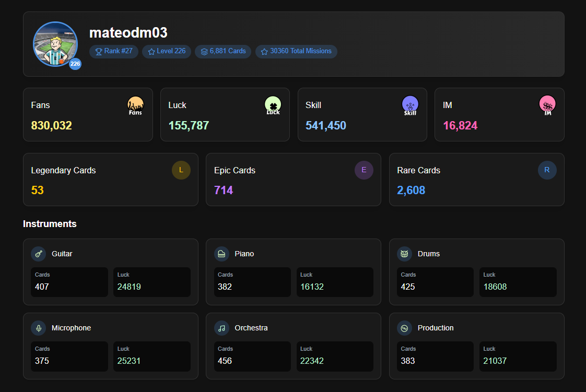Click the Rare Cards label
Viewport: 586px width, 392px height.
click(418, 171)
